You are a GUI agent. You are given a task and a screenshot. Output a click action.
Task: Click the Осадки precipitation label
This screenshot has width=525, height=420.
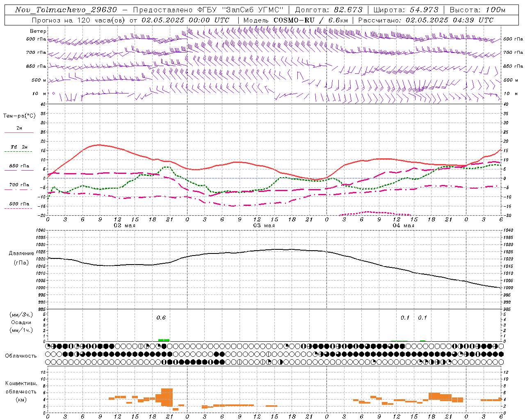click(x=21, y=322)
